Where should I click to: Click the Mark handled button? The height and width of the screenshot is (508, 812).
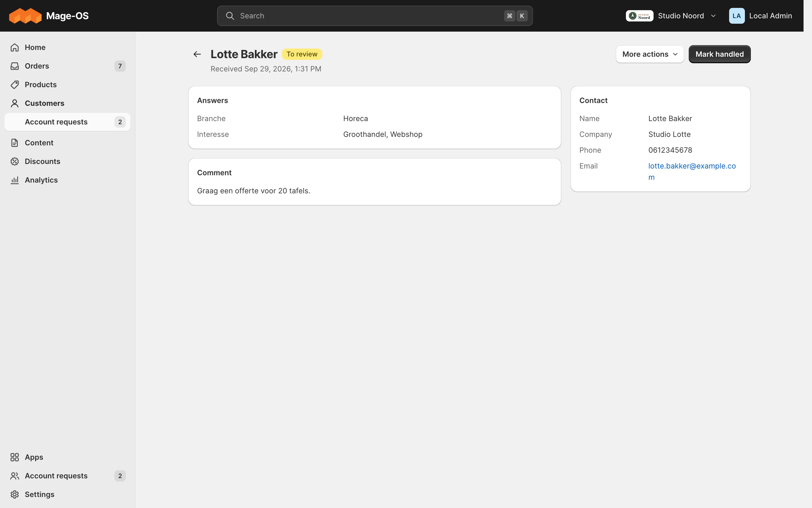tap(720, 54)
